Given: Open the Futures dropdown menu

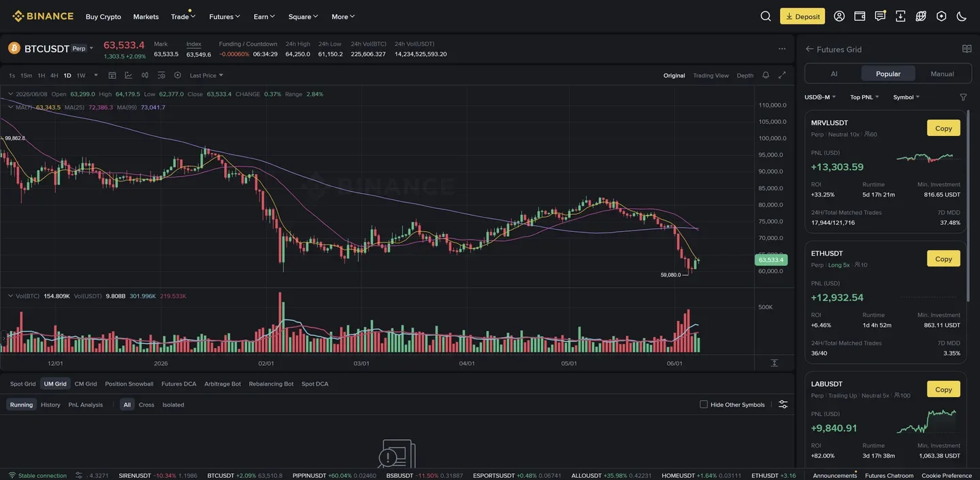Looking at the screenshot, I should (x=225, y=16).
